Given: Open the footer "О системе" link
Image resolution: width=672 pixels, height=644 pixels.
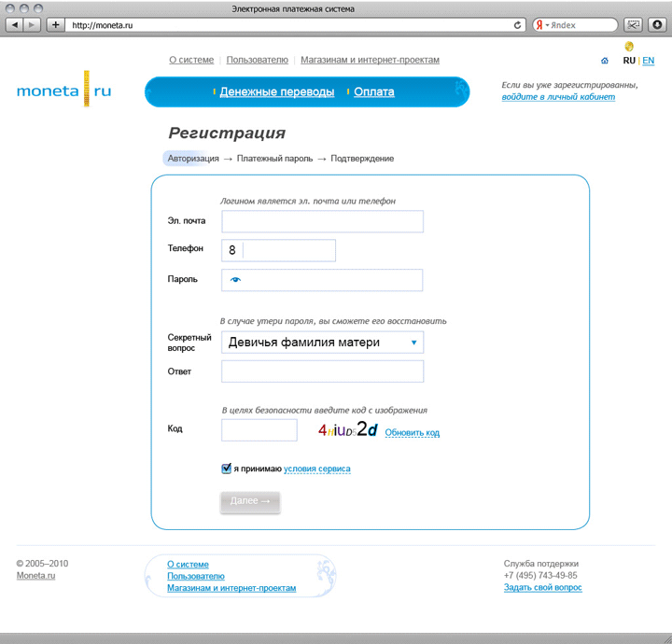Looking at the screenshot, I should point(189,565).
